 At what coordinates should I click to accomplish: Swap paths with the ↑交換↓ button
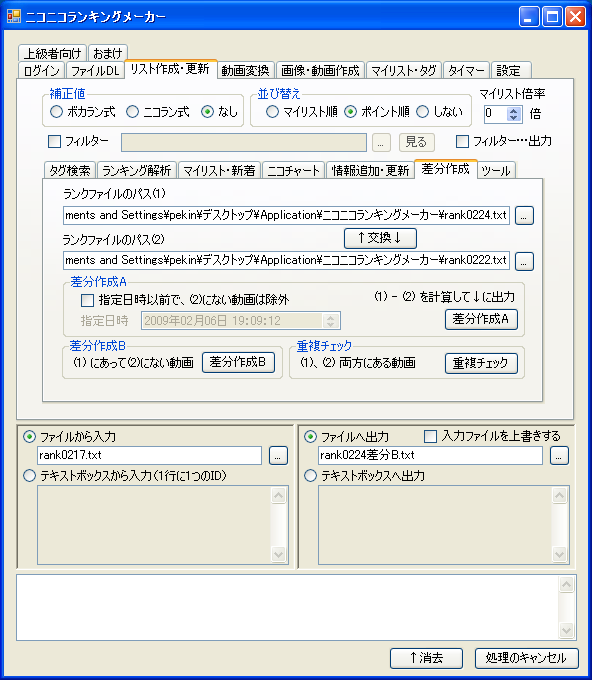[380, 238]
